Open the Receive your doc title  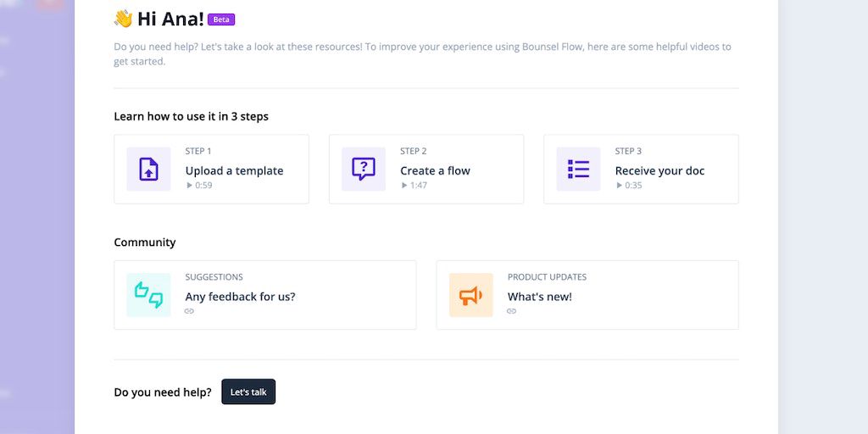[659, 170]
